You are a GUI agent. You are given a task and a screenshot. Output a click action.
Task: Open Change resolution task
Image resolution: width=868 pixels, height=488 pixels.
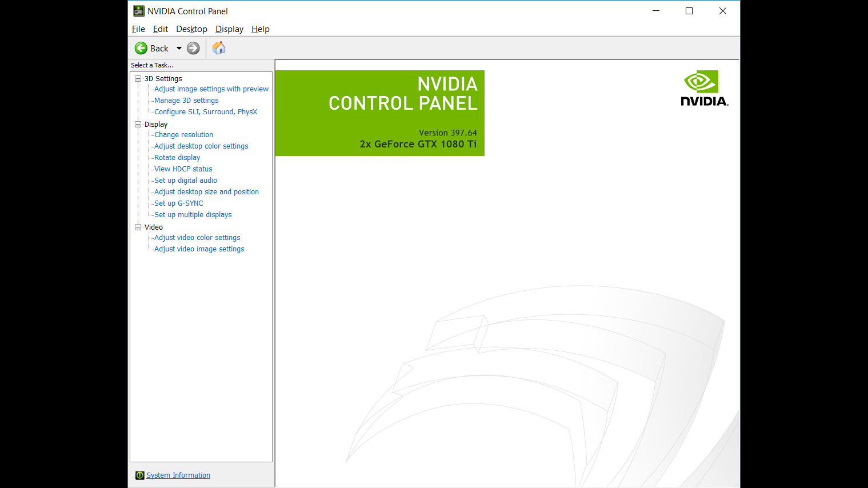[x=183, y=135]
